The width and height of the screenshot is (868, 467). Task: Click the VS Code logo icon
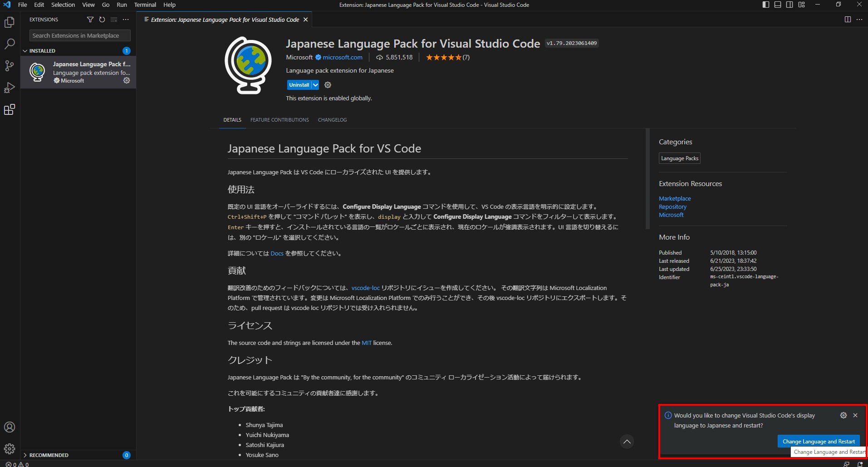point(7,5)
